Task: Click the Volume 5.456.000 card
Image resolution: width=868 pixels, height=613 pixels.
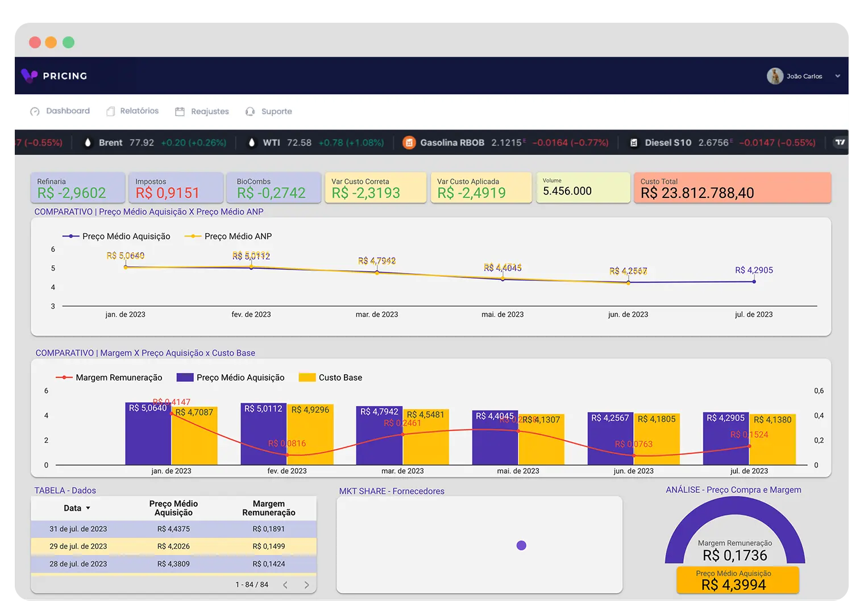Action: tap(583, 188)
